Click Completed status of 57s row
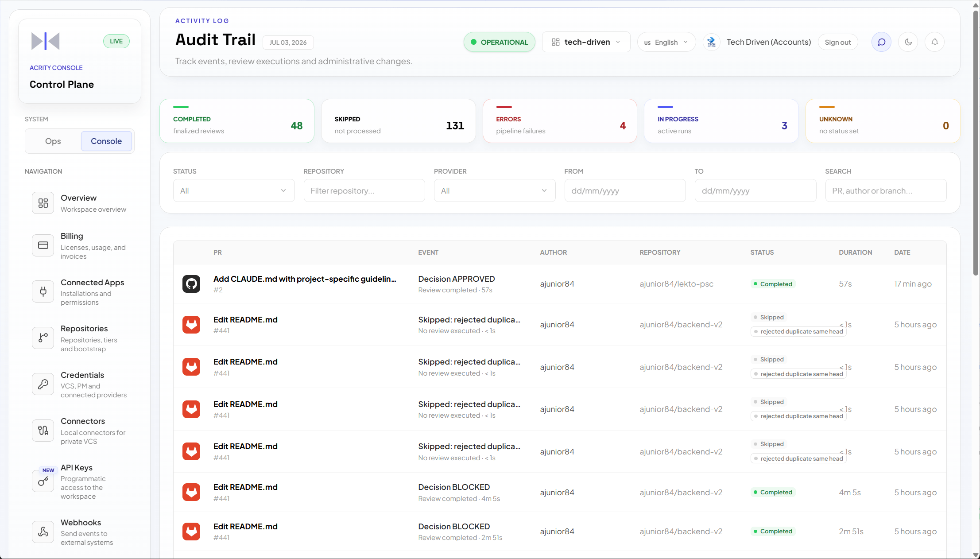The width and height of the screenshot is (980, 559). pyautogui.click(x=773, y=284)
